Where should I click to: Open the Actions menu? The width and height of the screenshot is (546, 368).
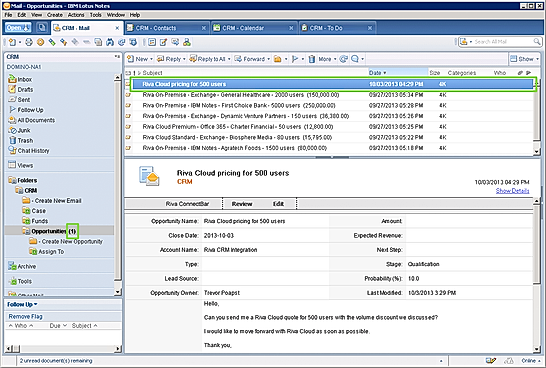(x=76, y=15)
